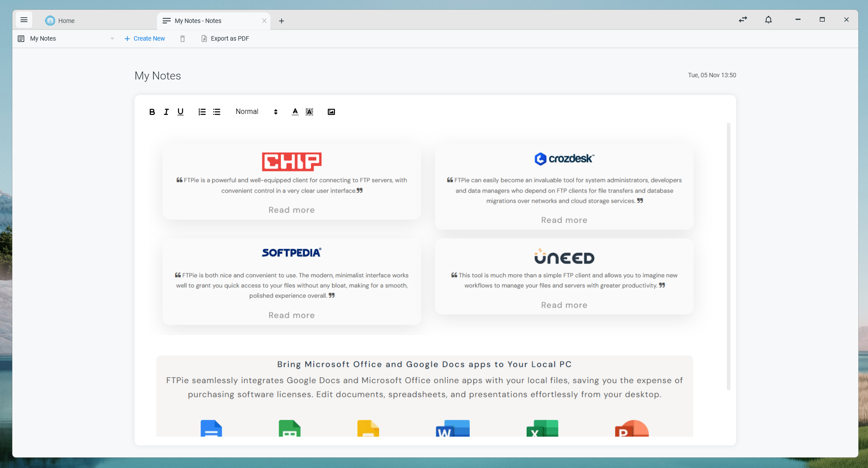Click the crozdesk logo
The height and width of the screenshot is (468, 868).
564,159
